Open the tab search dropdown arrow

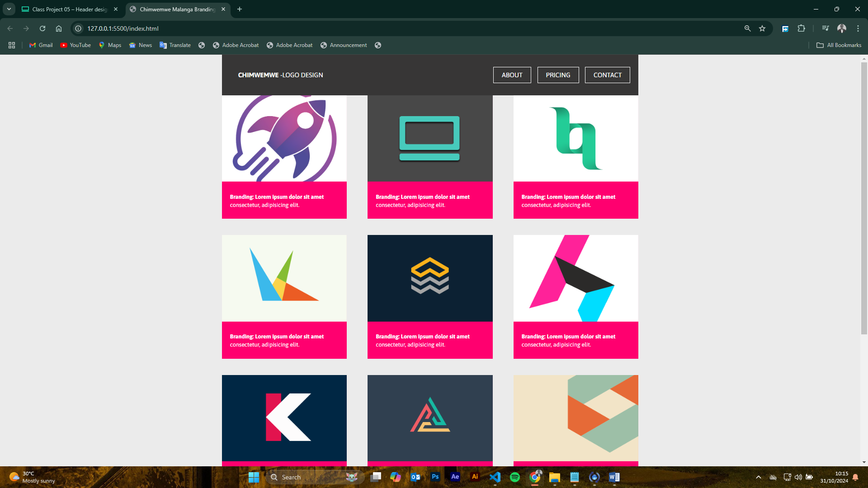9,9
